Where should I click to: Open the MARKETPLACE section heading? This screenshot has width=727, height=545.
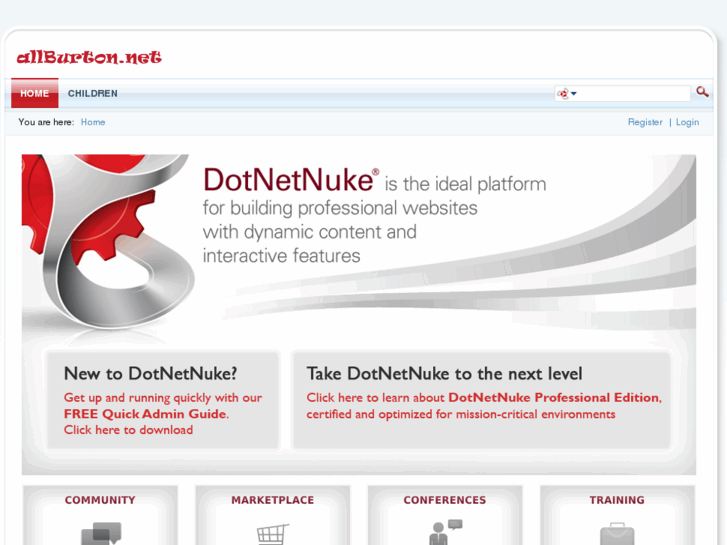point(273,500)
